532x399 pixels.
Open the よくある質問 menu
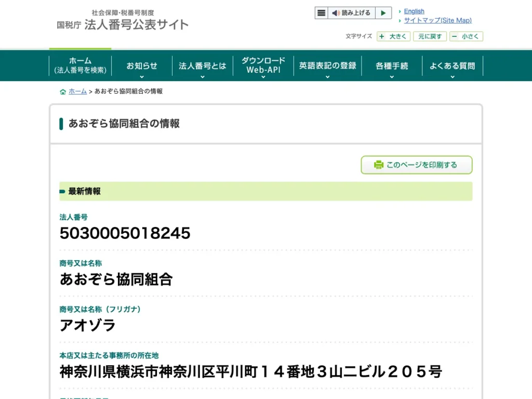click(x=453, y=65)
